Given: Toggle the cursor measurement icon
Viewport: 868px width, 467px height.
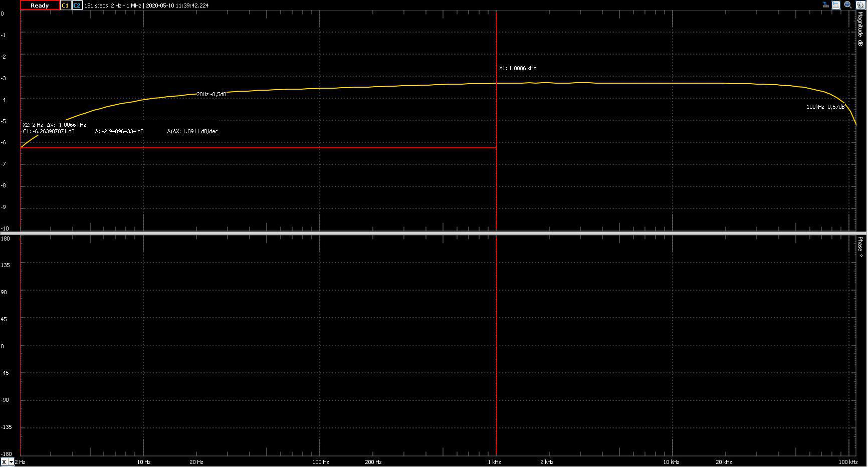Looking at the screenshot, I should click(x=836, y=5).
